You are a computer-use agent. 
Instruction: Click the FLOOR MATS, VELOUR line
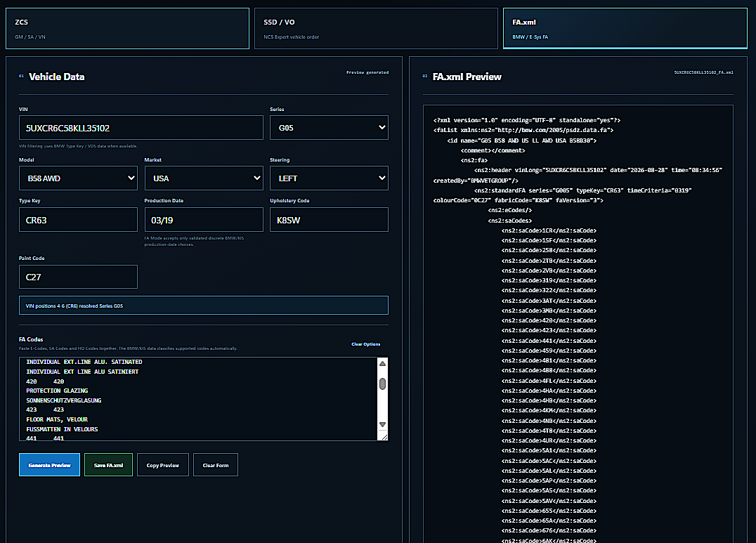pyautogui.click(x=57, y=419)
